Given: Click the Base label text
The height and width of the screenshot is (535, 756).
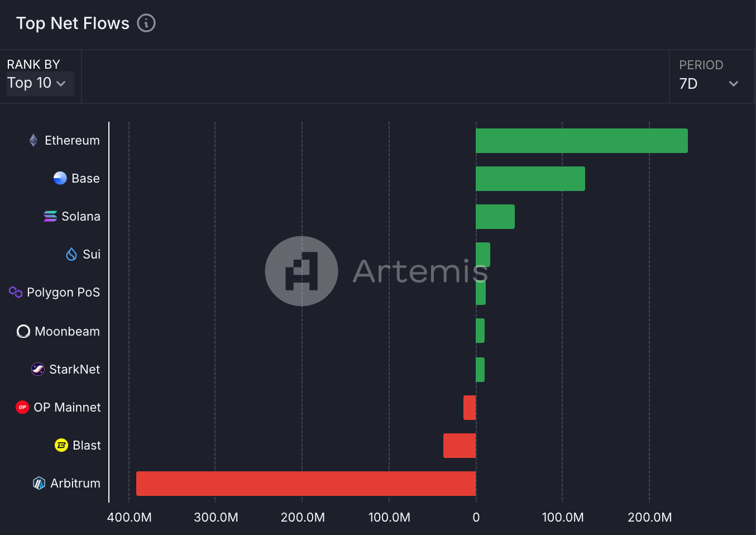Looking at the screenshot, I should [85, 178].
